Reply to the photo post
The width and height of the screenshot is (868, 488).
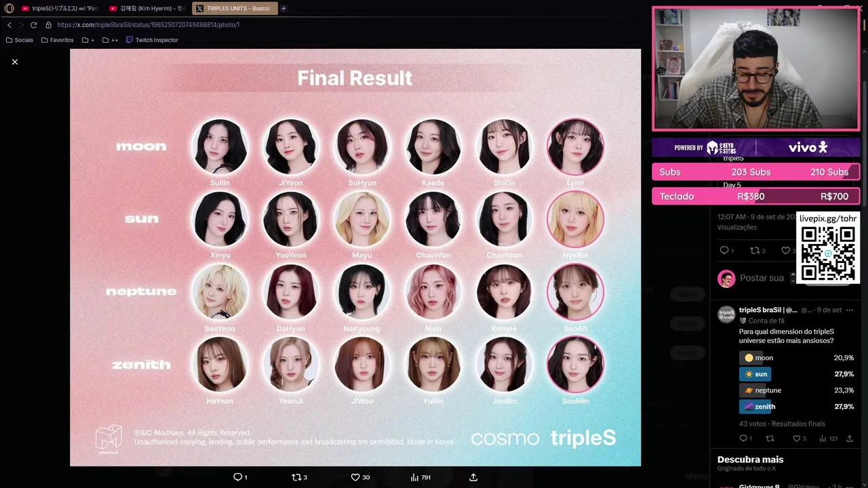pyautogui.click(x=240, y=477)
